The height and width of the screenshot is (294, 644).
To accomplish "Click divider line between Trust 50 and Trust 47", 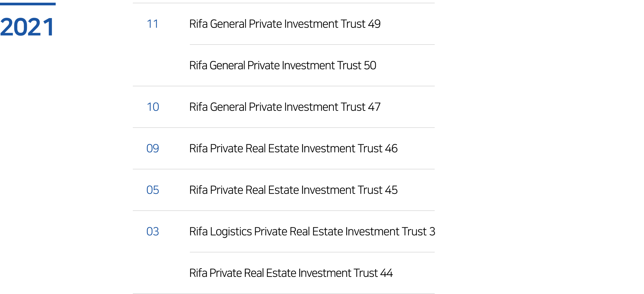I will pos(283,86).
